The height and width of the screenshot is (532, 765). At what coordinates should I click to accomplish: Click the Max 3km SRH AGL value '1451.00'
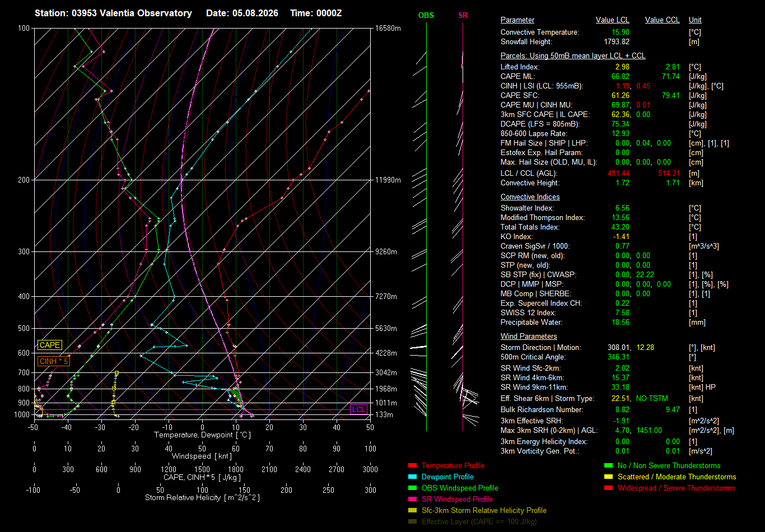coord(649,431)
